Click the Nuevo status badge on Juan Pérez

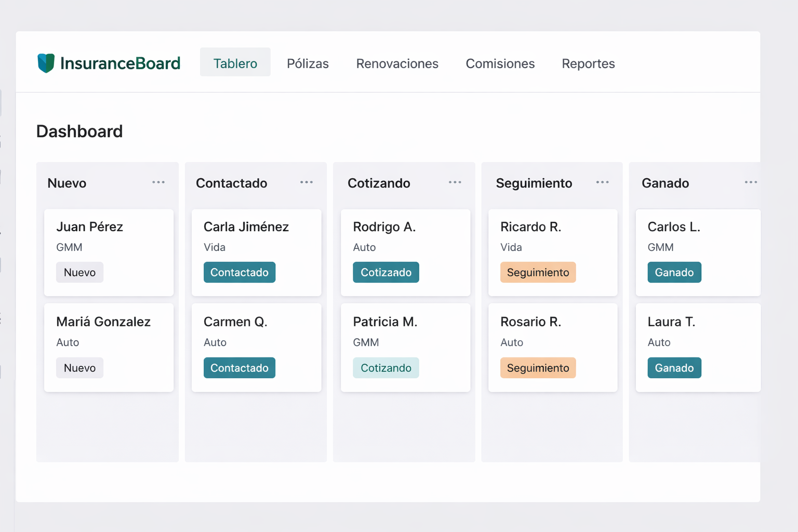coord(79,272)
